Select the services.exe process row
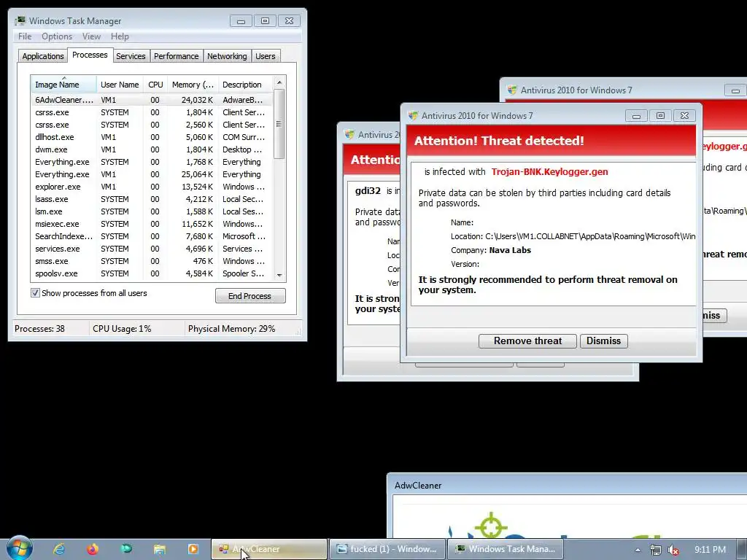The height and width of the screenshot is (560, 747). coord(152,249)
